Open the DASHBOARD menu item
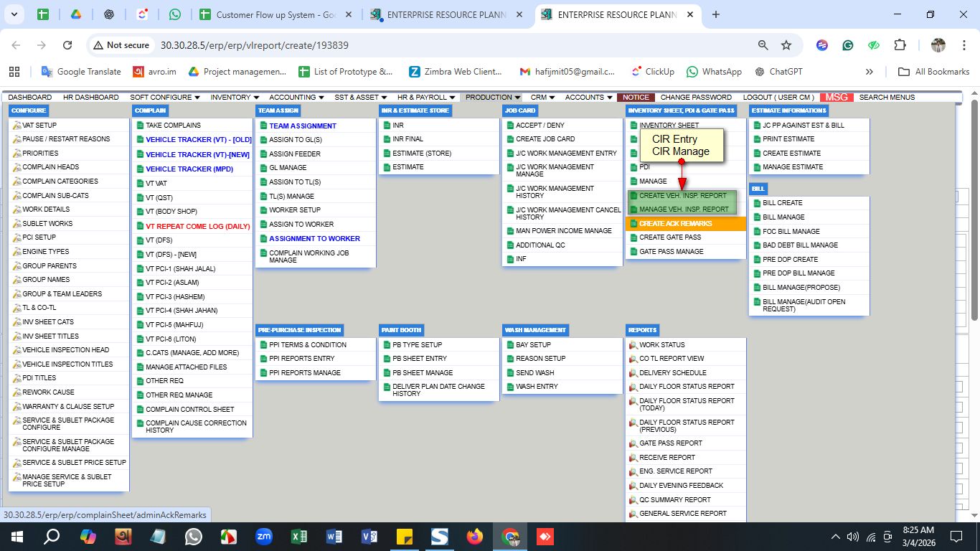 30,97
